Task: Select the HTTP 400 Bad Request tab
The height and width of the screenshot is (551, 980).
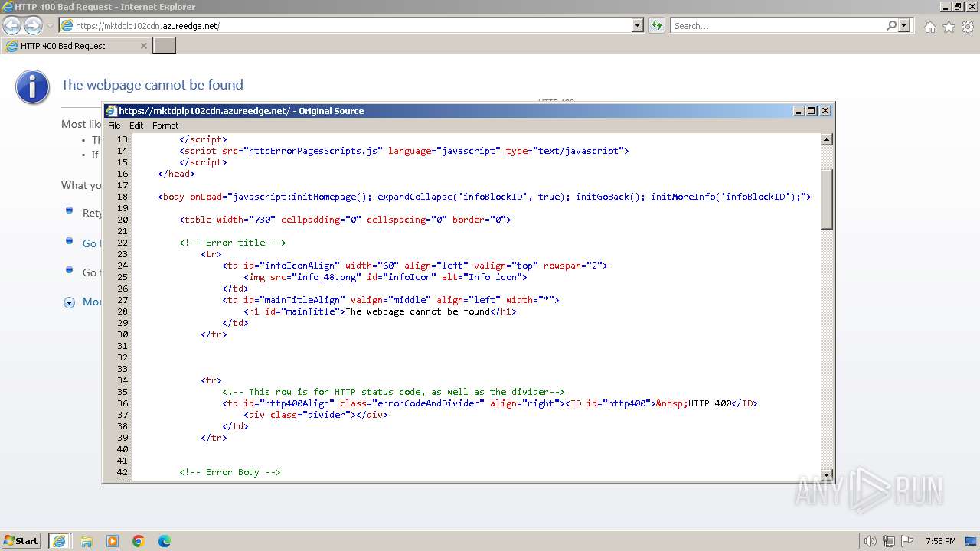Action: pos(75,46)
